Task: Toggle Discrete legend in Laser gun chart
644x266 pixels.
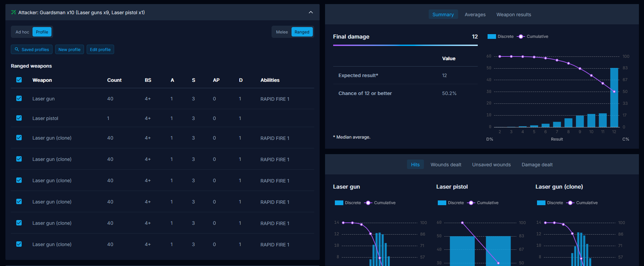Action: tap(348, 203)
